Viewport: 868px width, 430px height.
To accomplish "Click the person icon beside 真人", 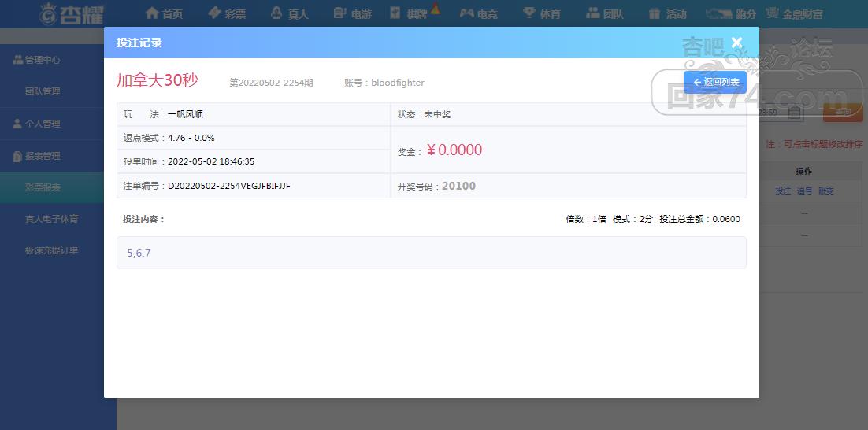I will tap(276, 13).
